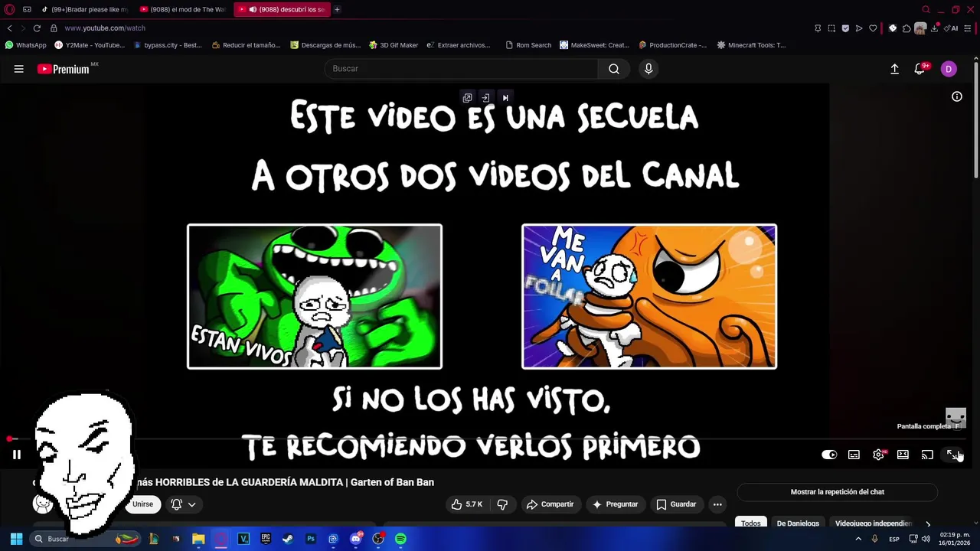
Task: Open YouTube notifications bell
Action: coord(920,69)
